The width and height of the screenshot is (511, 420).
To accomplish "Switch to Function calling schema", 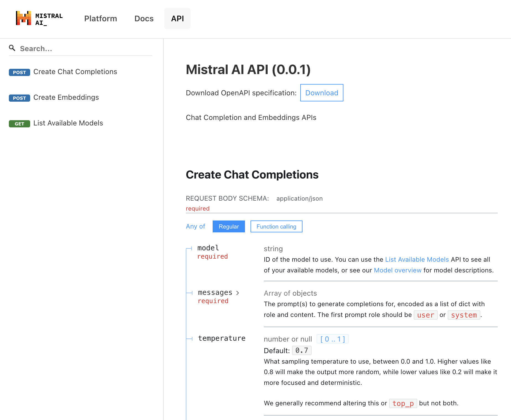I will pyautogui.click(x=277, y=227).
